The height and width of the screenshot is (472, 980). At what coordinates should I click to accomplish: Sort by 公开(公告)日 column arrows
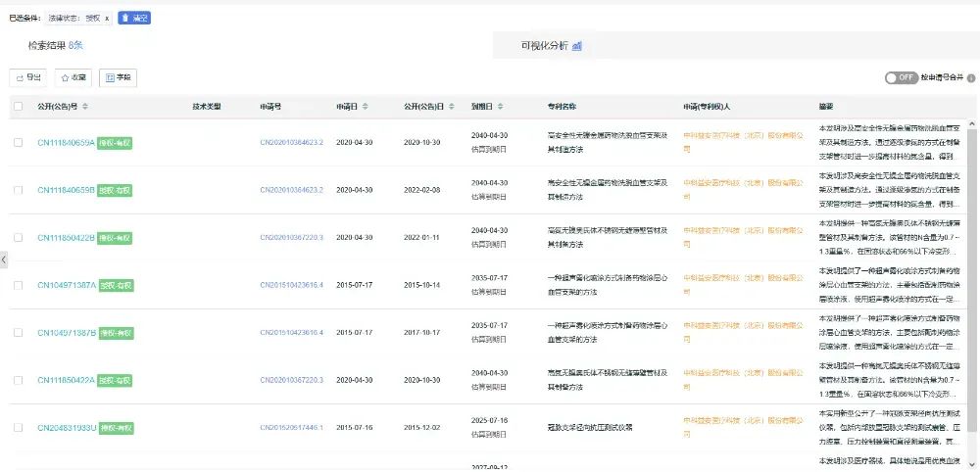tap(454, 106)
